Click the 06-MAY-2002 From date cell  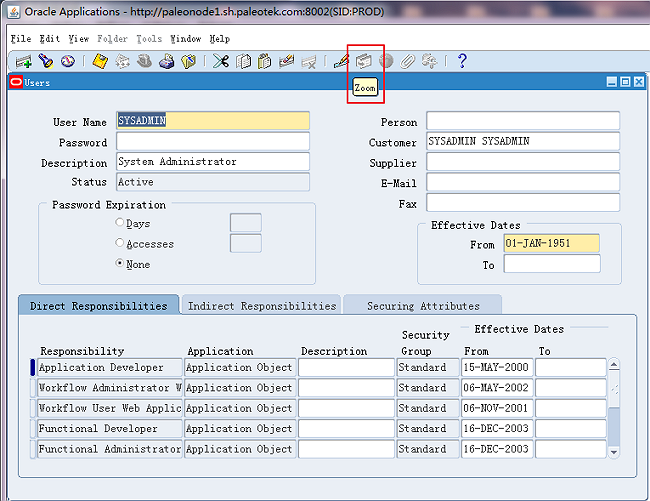click(x=497, y=388)
